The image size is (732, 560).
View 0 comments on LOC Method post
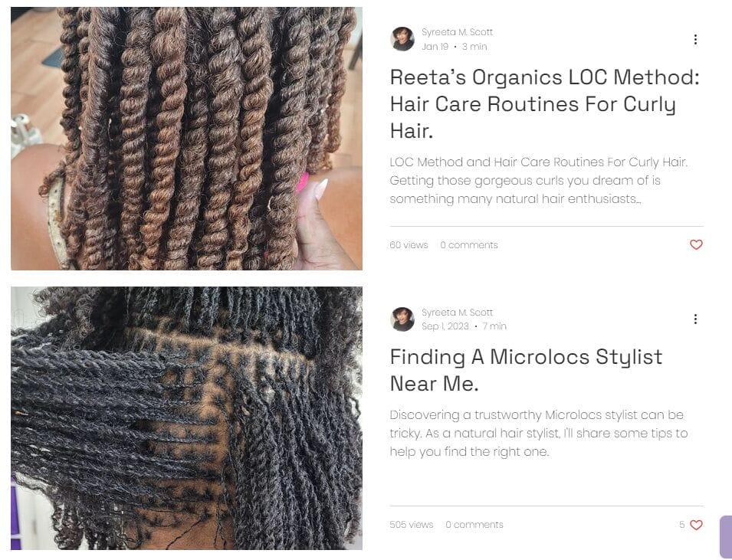pos(468,245)
